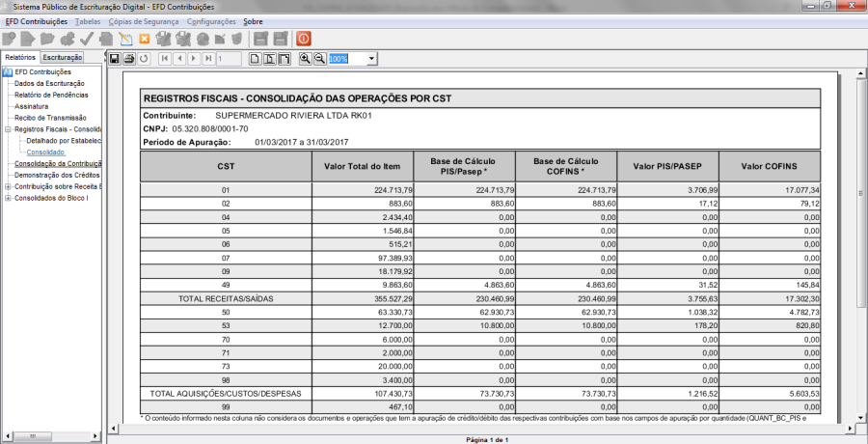Screen dimensions: 868x444
Task: Click the report vertical scrollbar down arrow
Action: click(x=861, y=417)
